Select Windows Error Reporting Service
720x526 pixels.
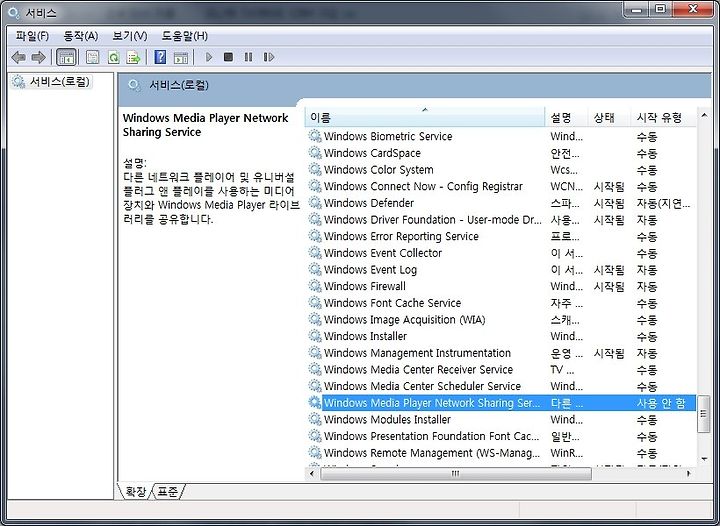tap(501, 236)
